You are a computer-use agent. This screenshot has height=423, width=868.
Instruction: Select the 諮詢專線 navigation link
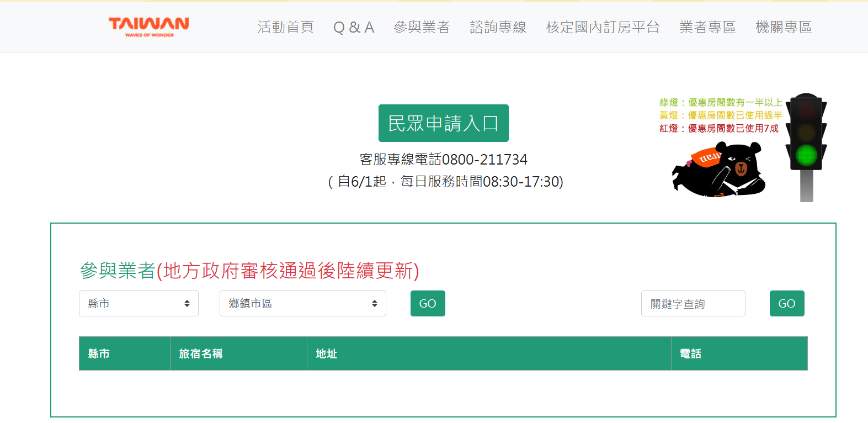(498, 27)
